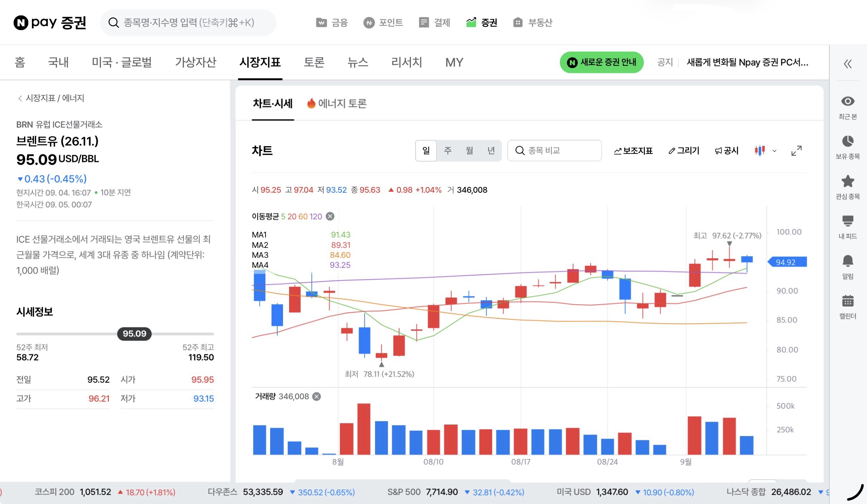Screen dimensions: 867x504
Task: Open 알림 bell icon
Action: pos(848,261)
